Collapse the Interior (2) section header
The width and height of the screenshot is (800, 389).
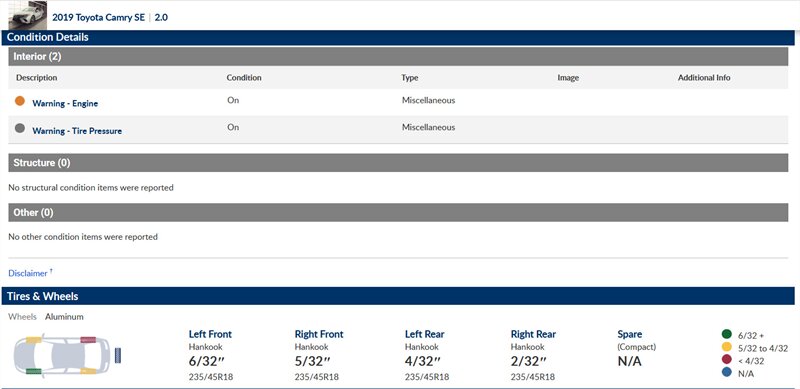[x=398, y=57]
